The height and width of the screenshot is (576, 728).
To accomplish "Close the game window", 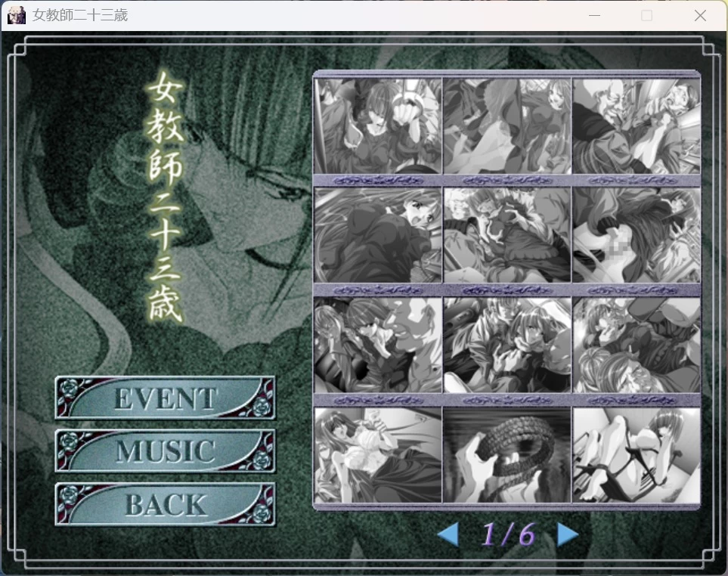I will 700,15.
